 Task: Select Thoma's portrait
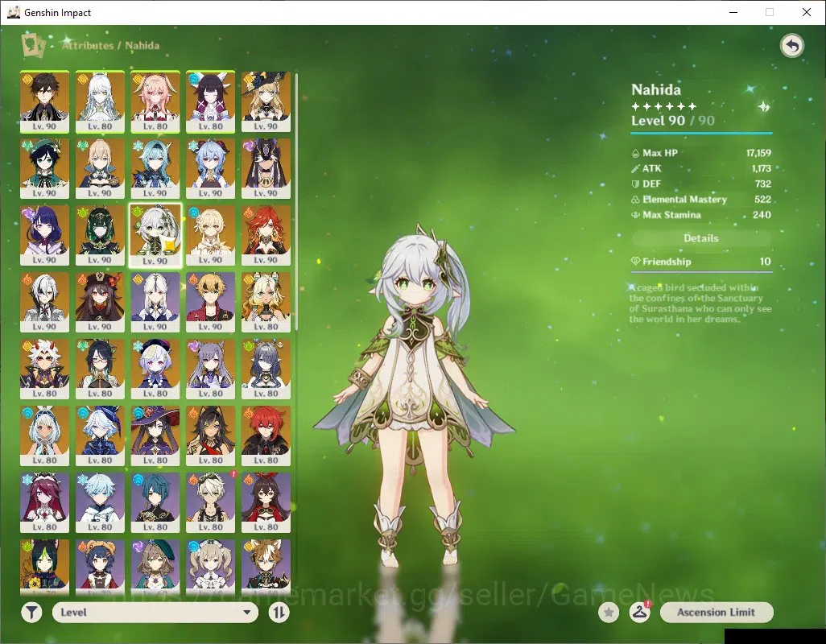(211, 302)
